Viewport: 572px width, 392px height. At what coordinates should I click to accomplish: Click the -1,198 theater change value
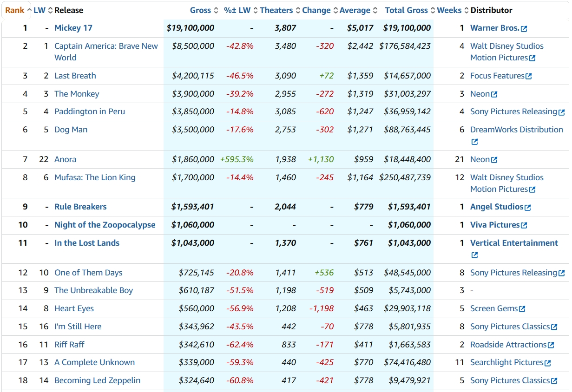[322, 308]
